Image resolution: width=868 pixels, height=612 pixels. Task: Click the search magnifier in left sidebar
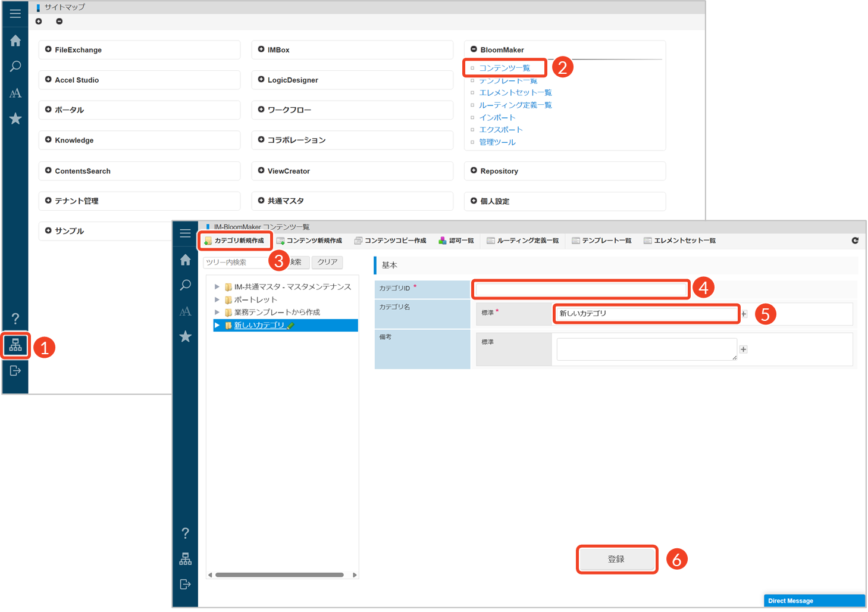pos(15,66)
